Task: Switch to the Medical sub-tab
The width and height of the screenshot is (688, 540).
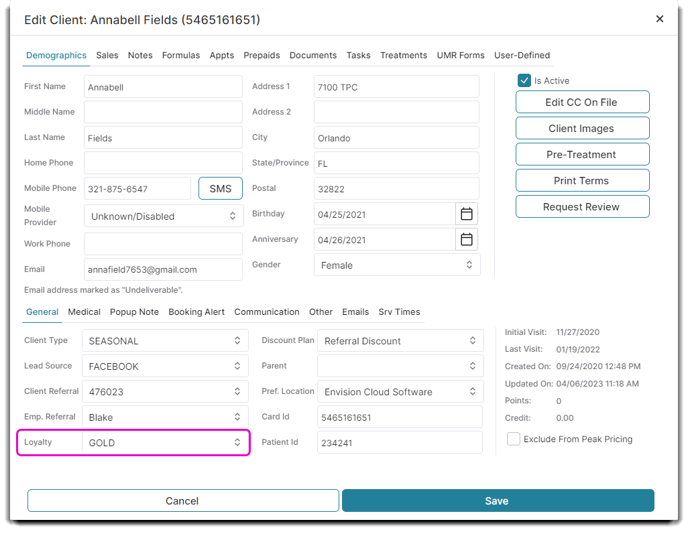Action: pyautogui.click(x=84, y=312)
